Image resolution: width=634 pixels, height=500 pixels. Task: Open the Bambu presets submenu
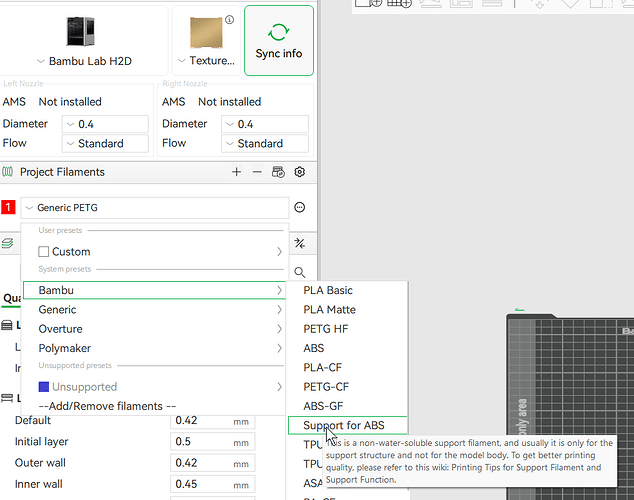click(x=155, y=290)
